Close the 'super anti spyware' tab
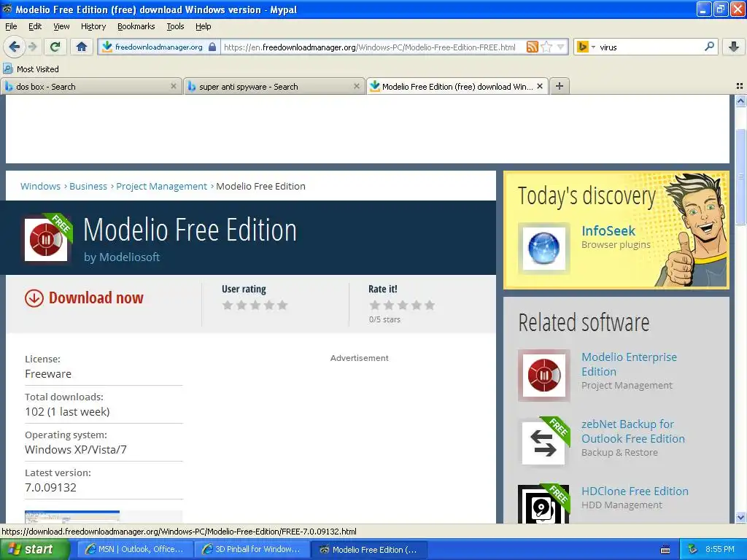Image resolution: width=747 pixels, height=560 pixels. tap(356, 86)
